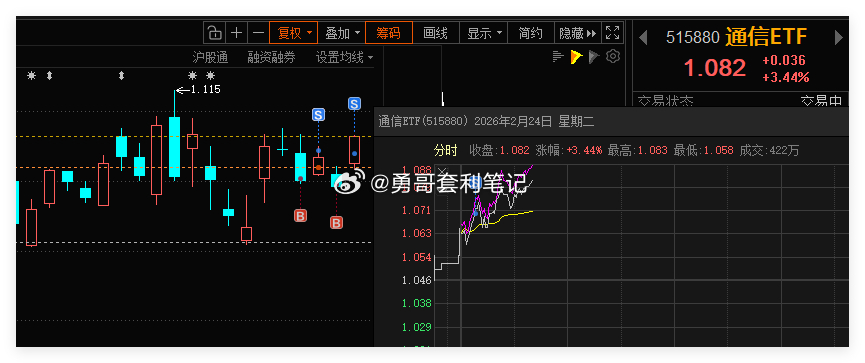Click 隐藏 to hide the side panel
Image resolution: width=865 pixels, height=363 pixels.
point(577,33)
